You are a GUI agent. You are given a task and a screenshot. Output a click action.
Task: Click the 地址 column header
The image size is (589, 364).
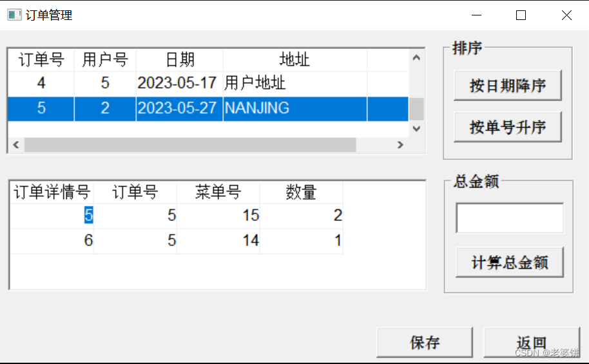click(295, 60)
